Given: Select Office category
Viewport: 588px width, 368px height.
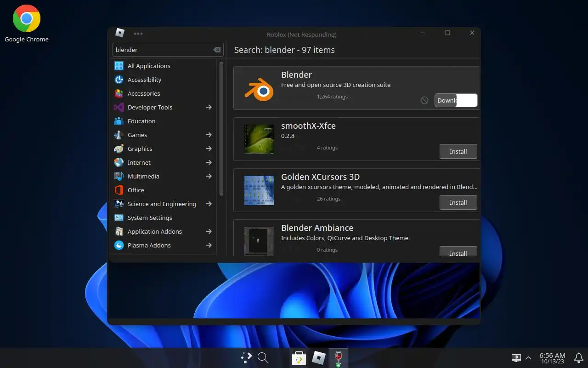Looking at the screenshot, I should tap(164, 190).
